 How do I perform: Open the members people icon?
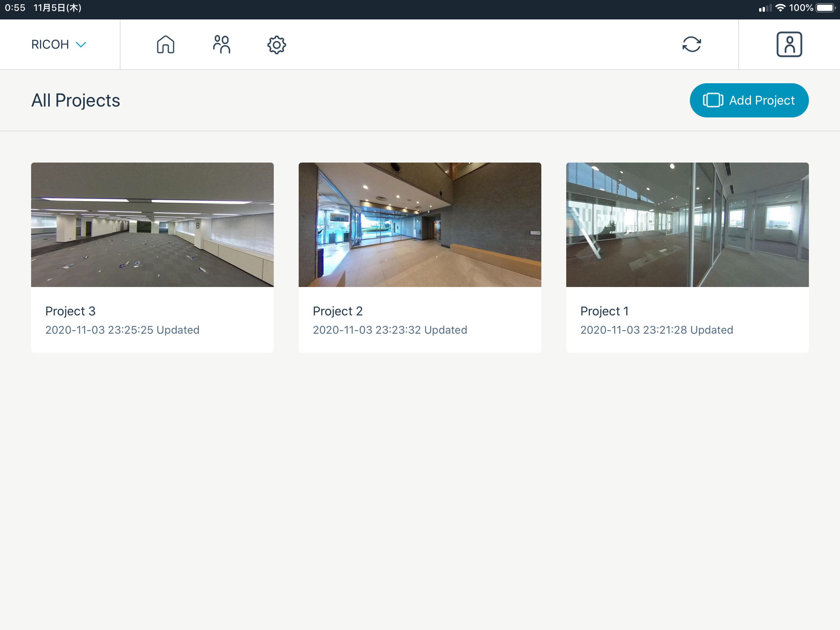222,44
